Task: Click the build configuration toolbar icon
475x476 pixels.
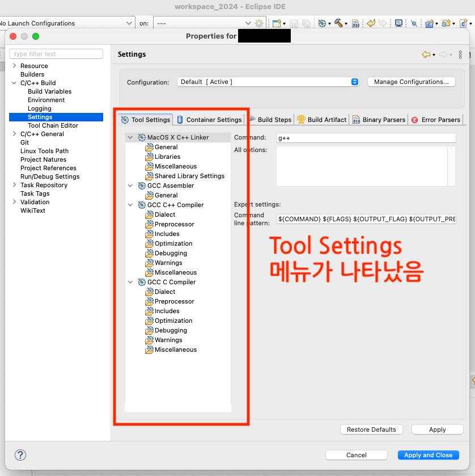Action: tap(322, 23)
